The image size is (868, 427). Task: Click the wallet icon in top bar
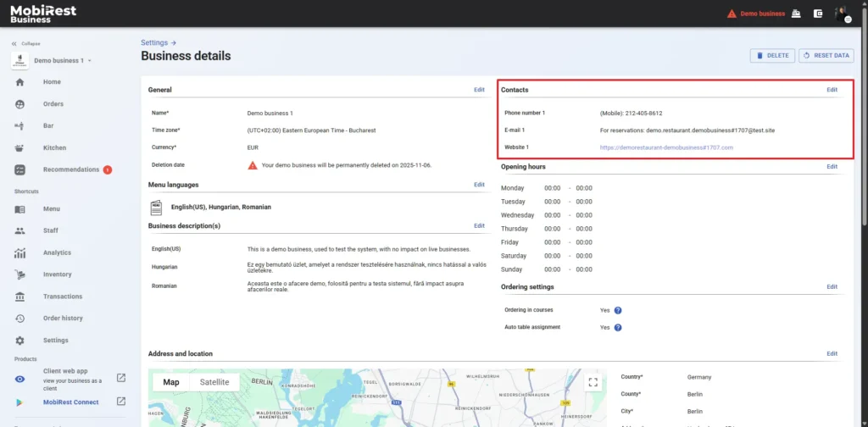pyautogui.click(x=818, y=14)
